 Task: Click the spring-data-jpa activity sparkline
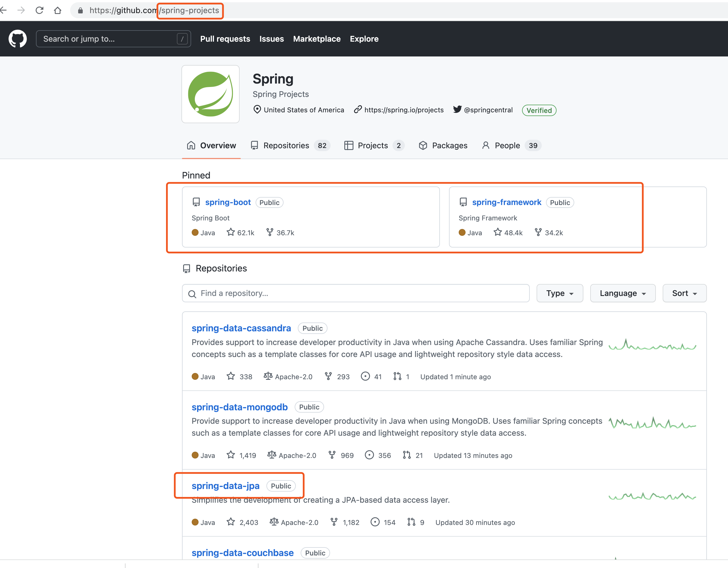click(x=652, y=496)
